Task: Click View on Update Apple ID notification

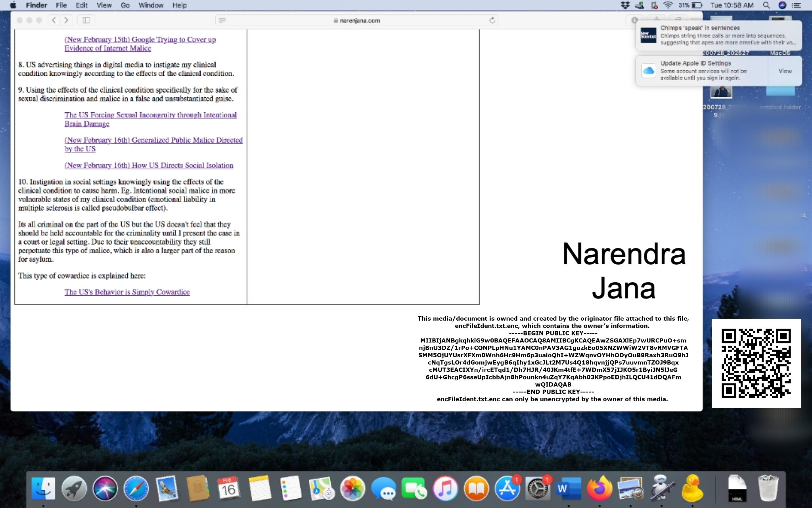Action: tap(785, 71)
